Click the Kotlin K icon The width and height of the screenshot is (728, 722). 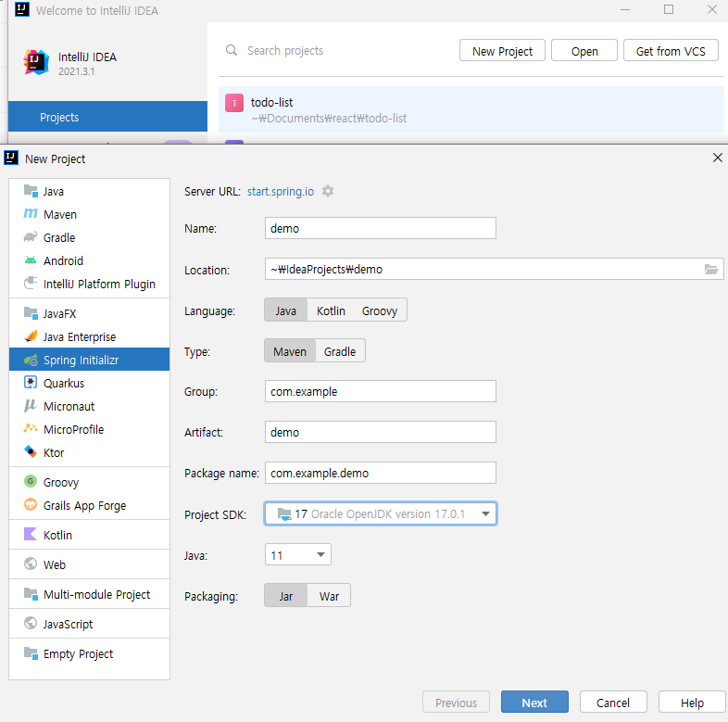point(31,534)
